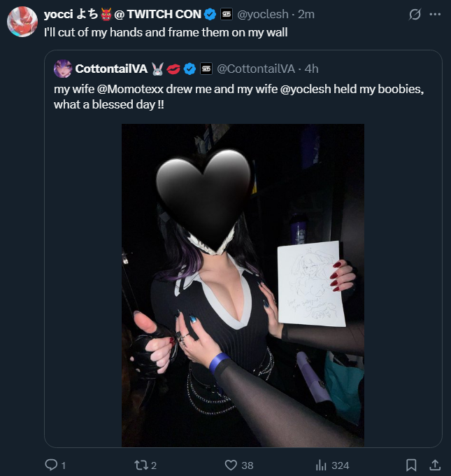Open the @Momotexx mention link

(x=130, y=89)
